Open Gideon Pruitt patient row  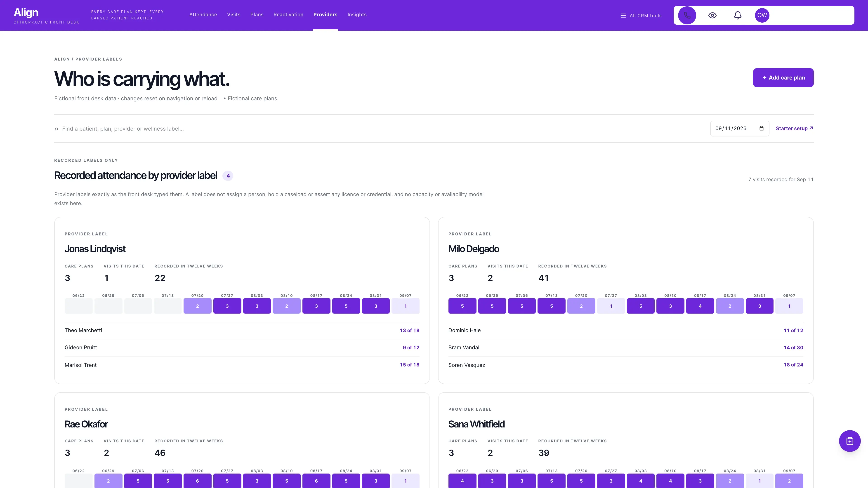pos(242,347)
